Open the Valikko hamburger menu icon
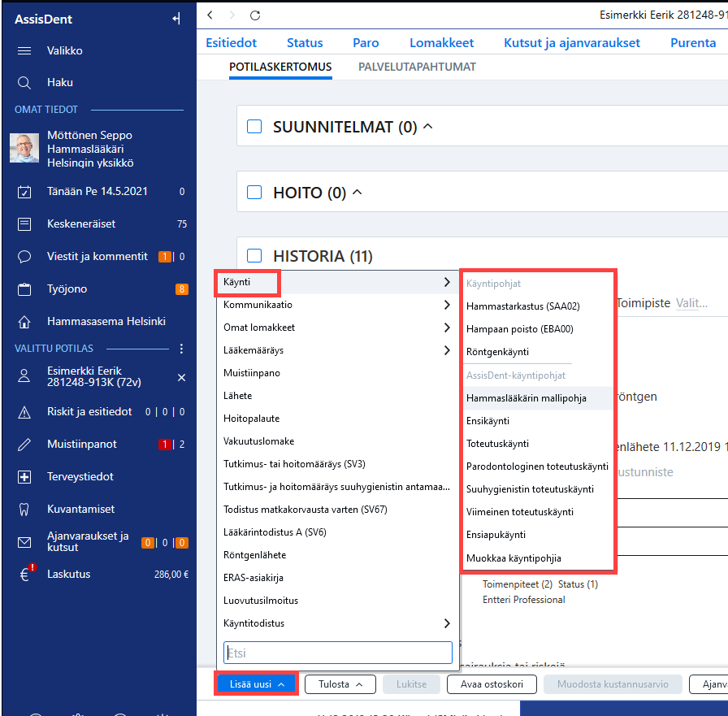 pos(24,50)
